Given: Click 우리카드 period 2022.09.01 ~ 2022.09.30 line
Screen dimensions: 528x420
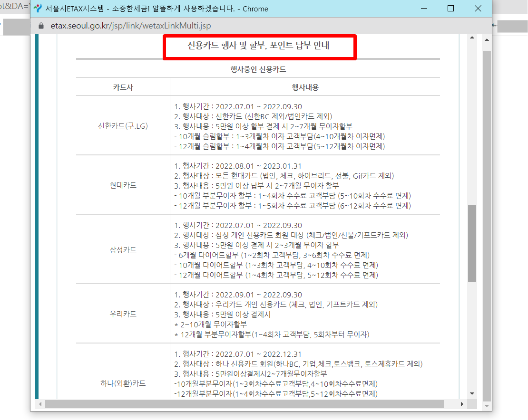Looking at the screenshot, I should tap(238, 295).
